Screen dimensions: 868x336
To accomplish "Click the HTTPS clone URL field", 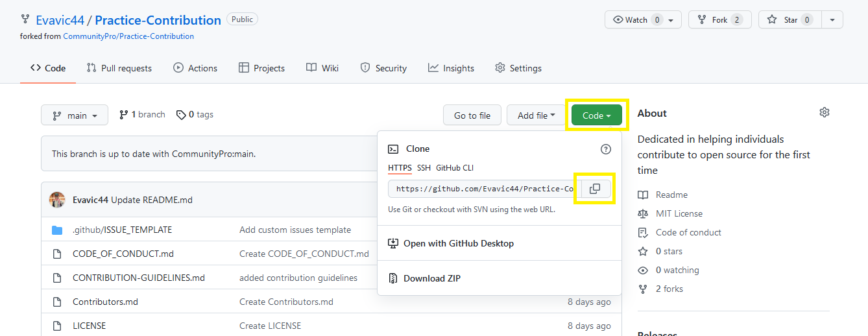I will 484,189.
